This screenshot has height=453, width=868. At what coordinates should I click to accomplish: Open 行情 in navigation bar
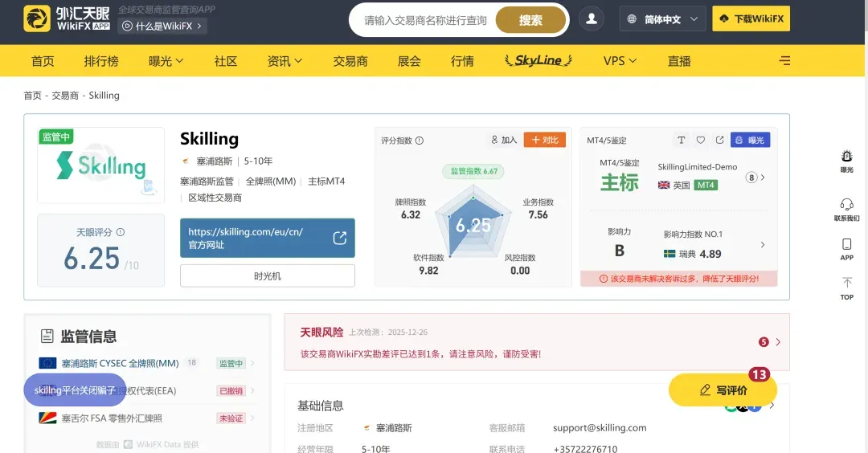point(462,61)
